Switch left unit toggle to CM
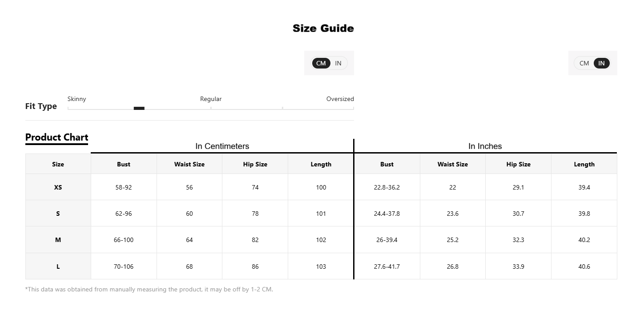Image resolution: width=644 pixels, height=311 pixels. pos(321,63)
